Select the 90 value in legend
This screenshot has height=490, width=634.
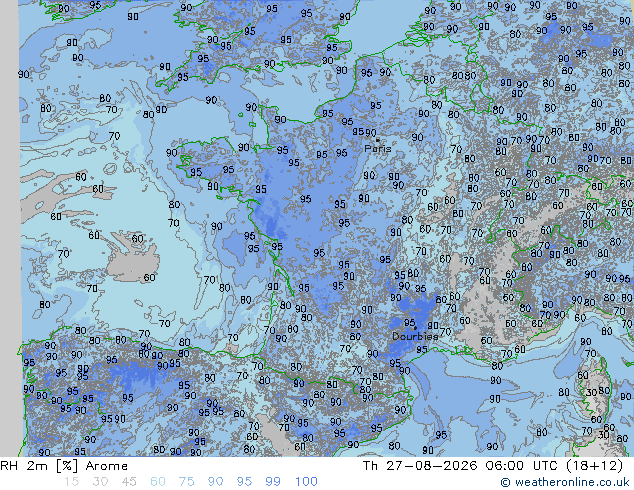click(215, 482)
